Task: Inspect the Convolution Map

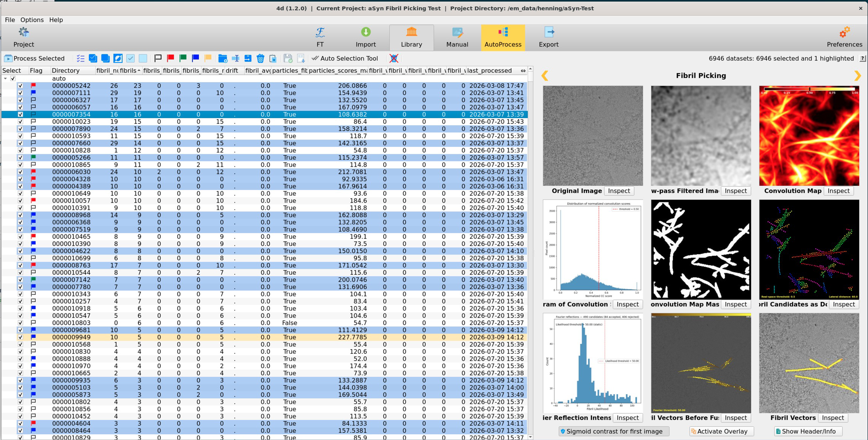Action: (x=838, y=191)
